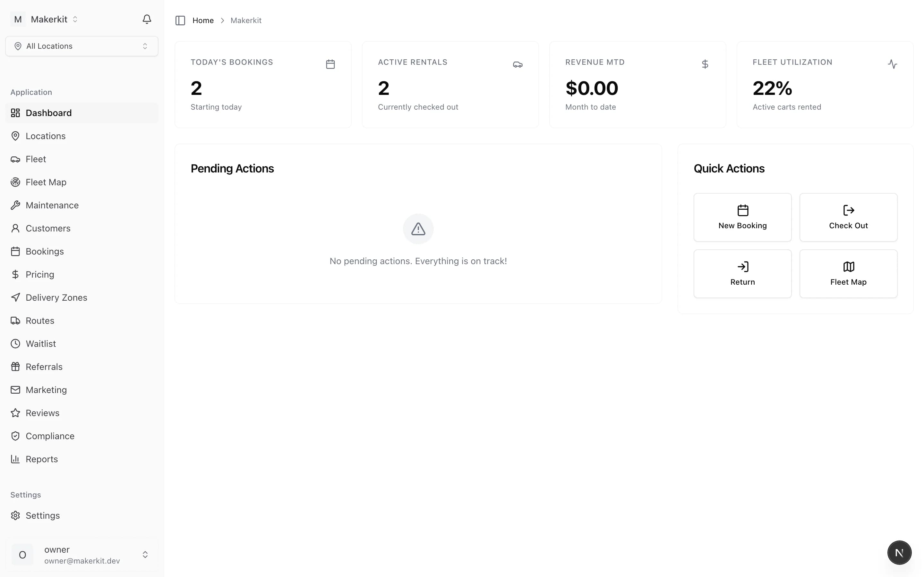The height and width of the screenshot is (577, 924).
Task: Click the Fleet Utilization 22% stat card
Action: click(824, 84)
